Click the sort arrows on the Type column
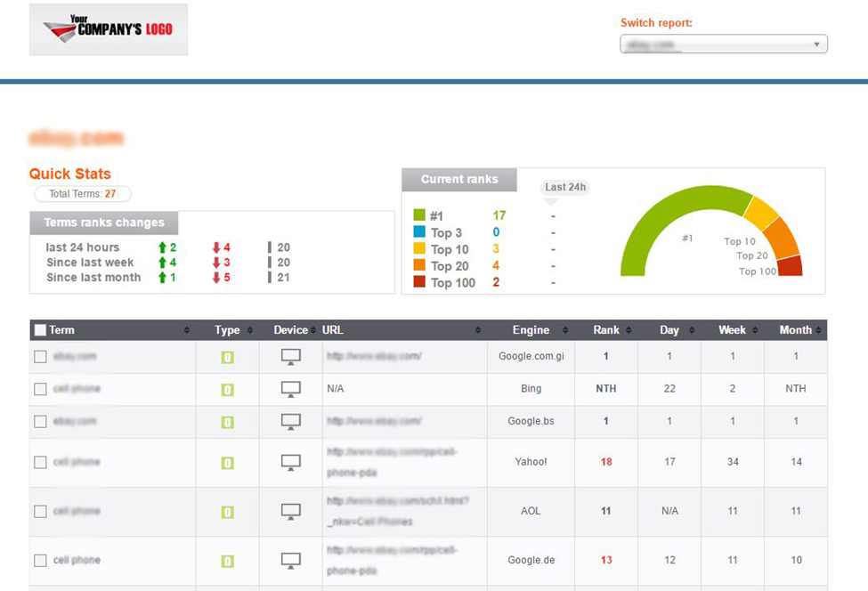Viewport: 868px width, 591px height. click(249, 330)
